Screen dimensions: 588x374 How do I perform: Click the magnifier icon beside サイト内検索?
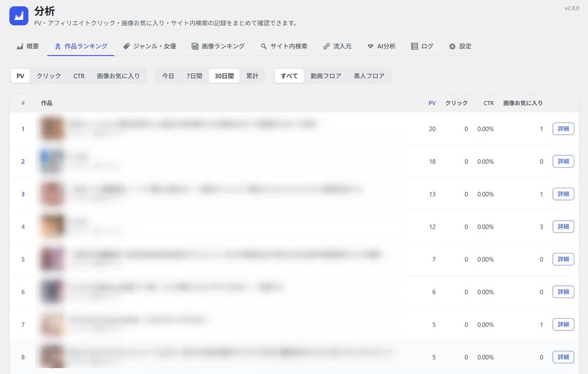[264, 47]
